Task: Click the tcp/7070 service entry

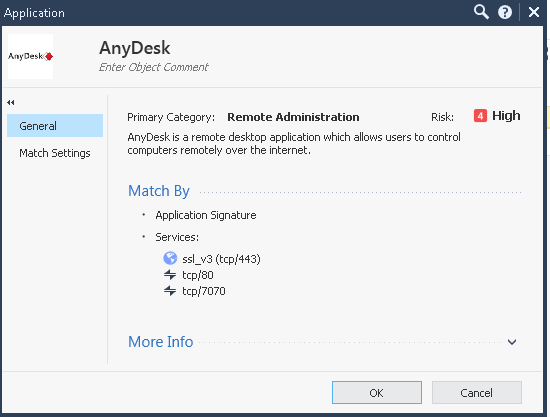Action: (204, 291)
